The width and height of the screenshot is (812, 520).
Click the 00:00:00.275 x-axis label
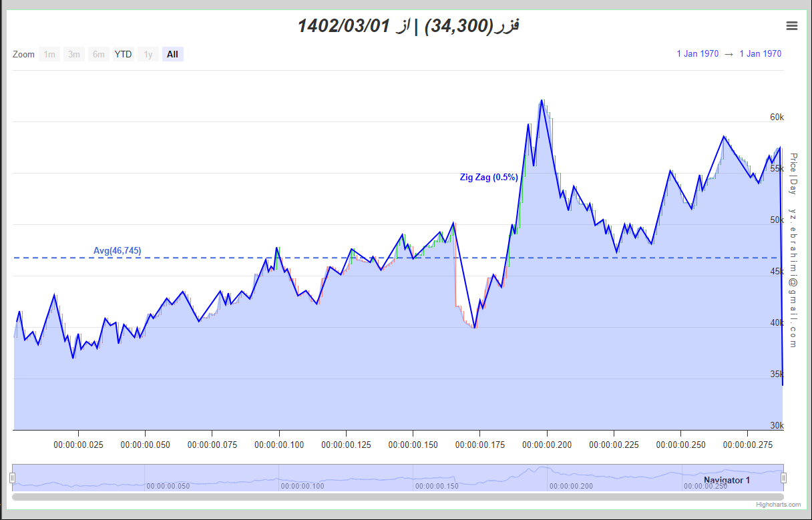(x=749, y=445)
